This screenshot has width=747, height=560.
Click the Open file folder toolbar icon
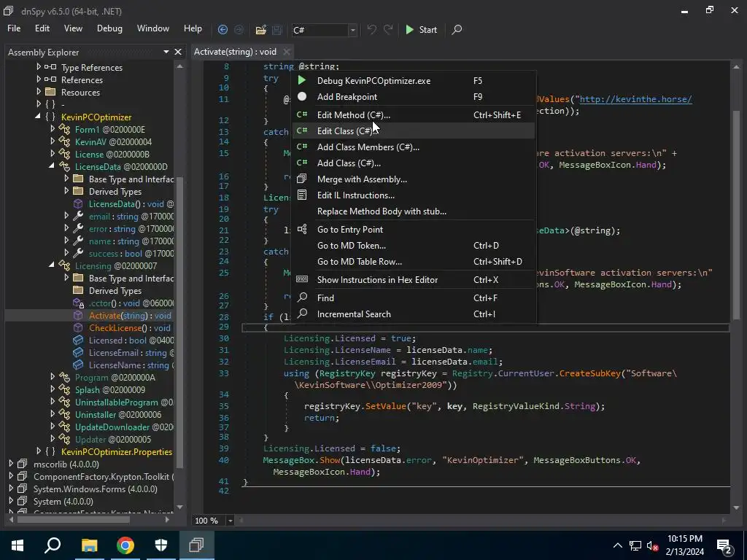[x=260, y=30]
